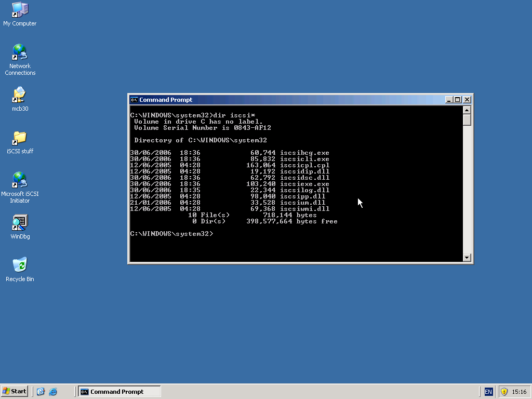Image resolution: width=532 pixels, height=399 pixels.
Task: Maximize the Command Prompt window
Action: click(x=457, y=100)
